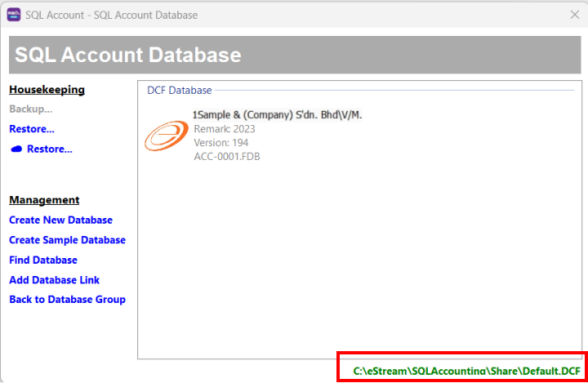
Task: Click the greyed-out Backup... link
Action: coord(30,109)
